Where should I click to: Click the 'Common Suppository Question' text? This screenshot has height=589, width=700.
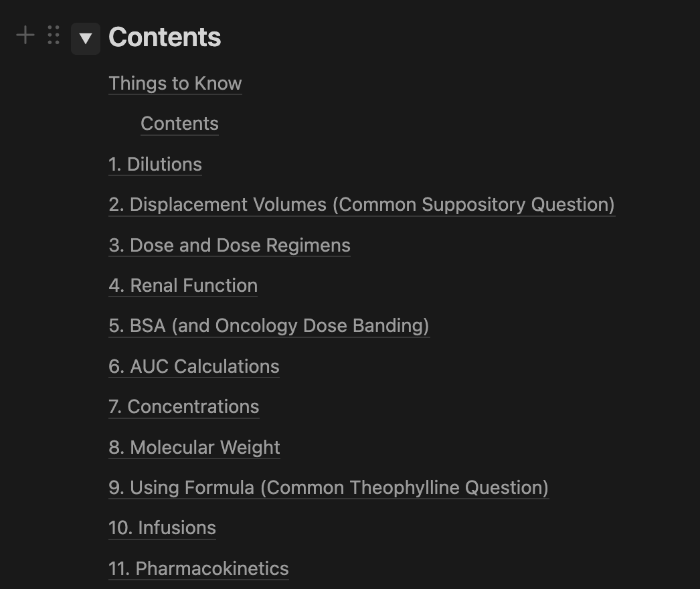(x=473, y=205)
